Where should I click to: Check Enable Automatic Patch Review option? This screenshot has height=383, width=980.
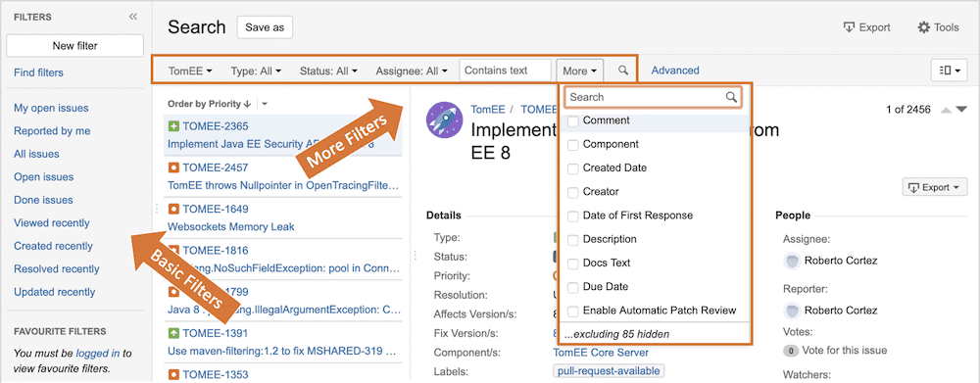[572, 311]
